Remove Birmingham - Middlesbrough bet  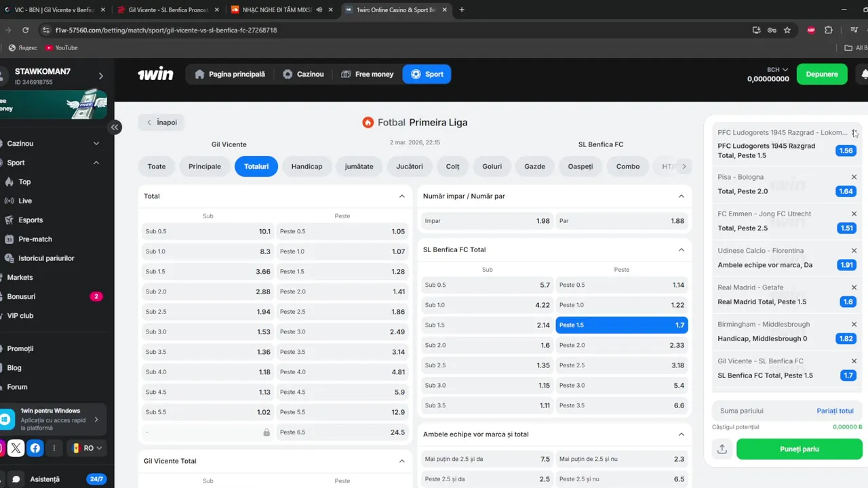[x=854, y=324]
